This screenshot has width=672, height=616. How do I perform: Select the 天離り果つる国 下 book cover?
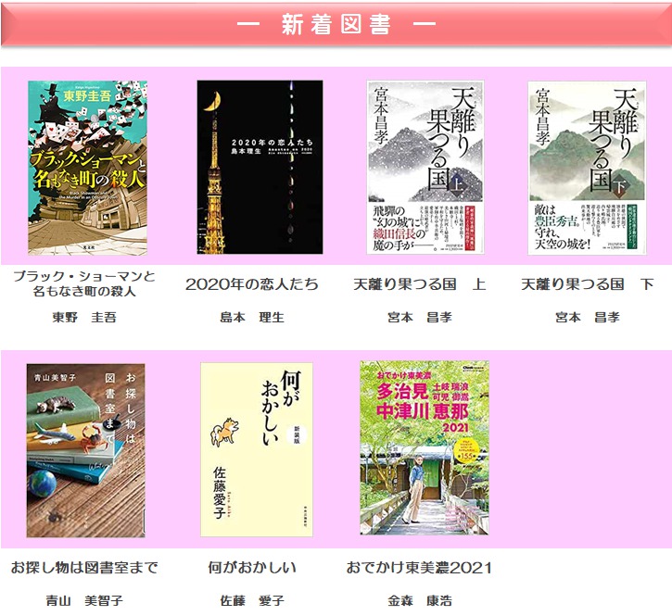pos(587,168)
